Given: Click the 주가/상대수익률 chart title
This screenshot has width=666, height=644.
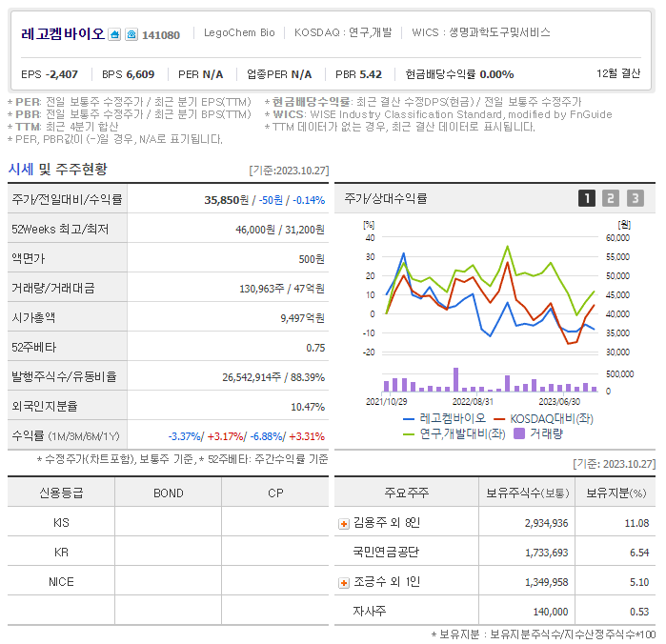Looking at the screenshot, I should [x=386, y=198].
